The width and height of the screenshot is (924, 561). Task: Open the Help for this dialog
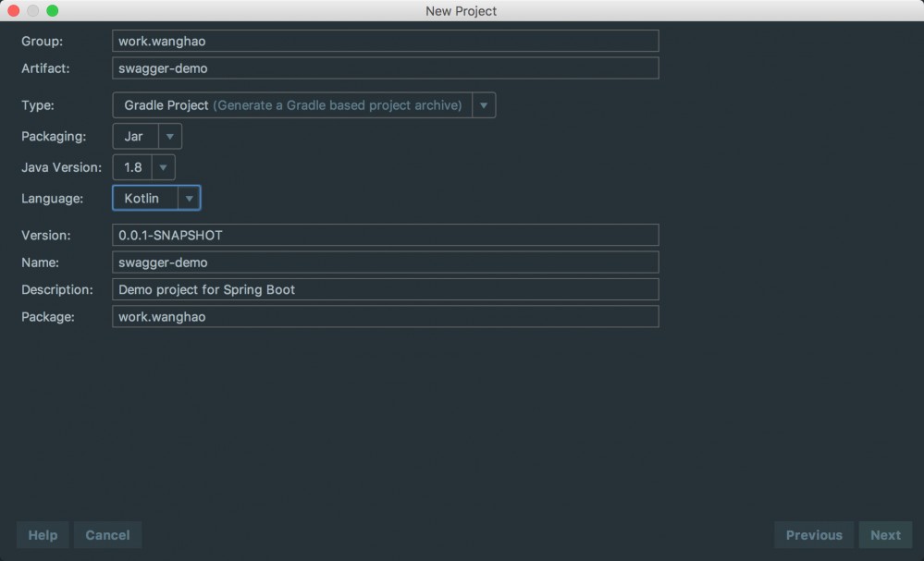pyautogui.click(x=42, y=534)
